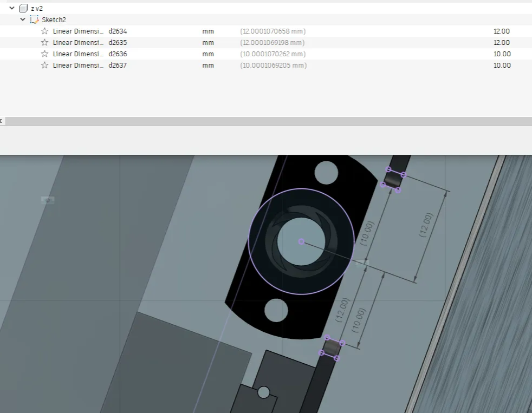Viewport: 532px width, 413px height.
Task: Click expression (12.0001069198 mm)
Action: pos(272,42)
